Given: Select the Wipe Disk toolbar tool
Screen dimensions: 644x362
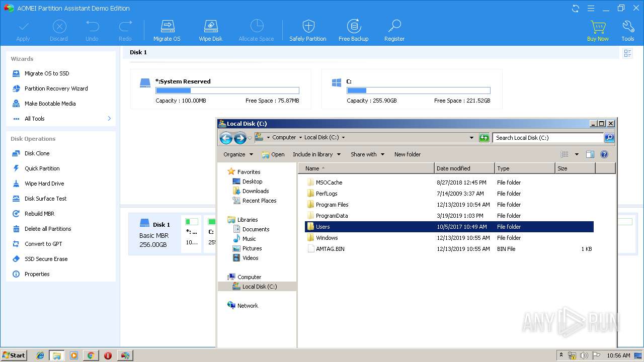Looking at the screenshot, I should 210,31.
